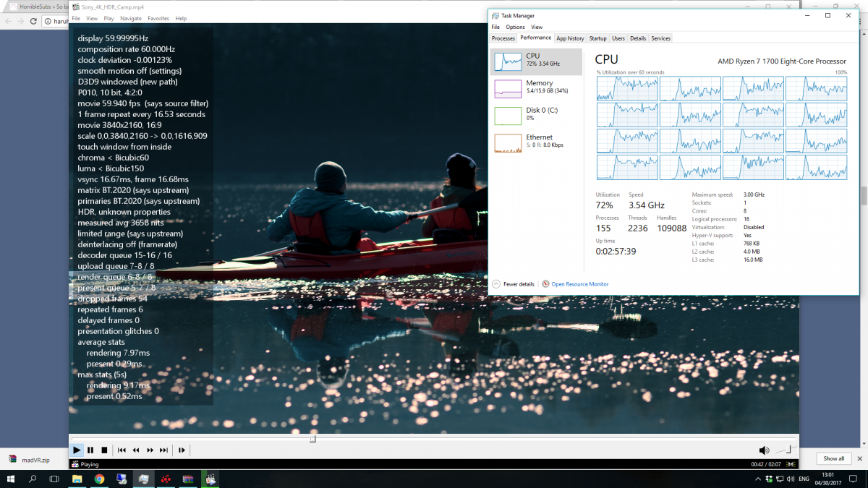Open the Details tab in Task Manager
Image resolution: width=868 pixels, height=488 pixels.
click(638, 38)
